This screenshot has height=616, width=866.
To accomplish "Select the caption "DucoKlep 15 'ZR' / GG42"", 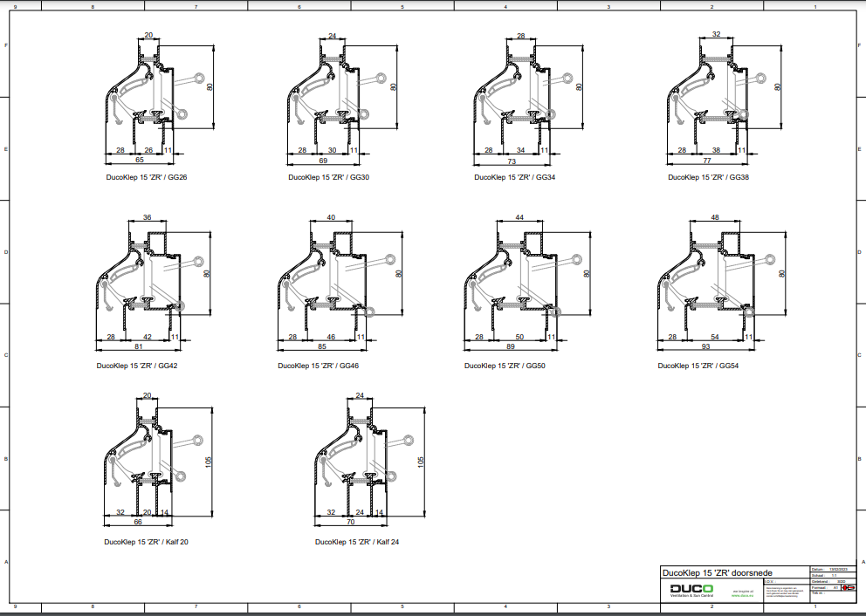I will [137, 366].
